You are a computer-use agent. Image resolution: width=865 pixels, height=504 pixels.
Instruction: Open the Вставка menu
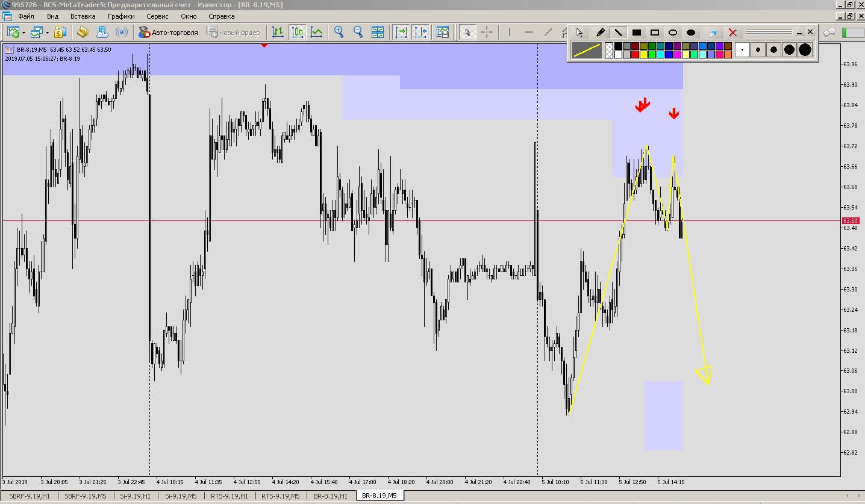(83, 16)
